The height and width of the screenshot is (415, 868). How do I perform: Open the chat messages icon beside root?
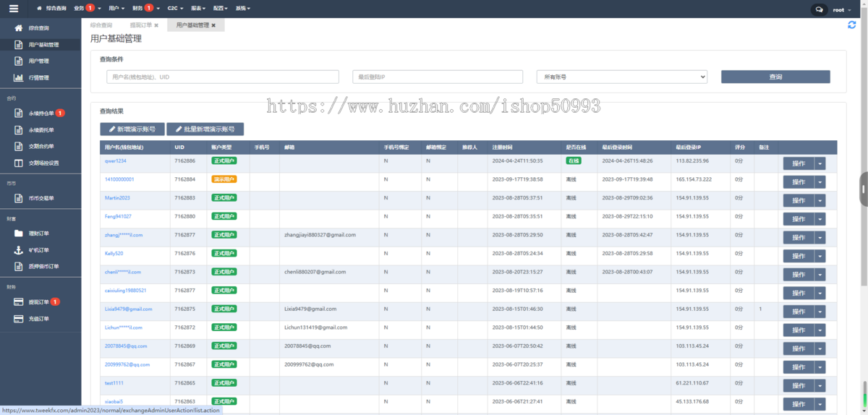819,10
